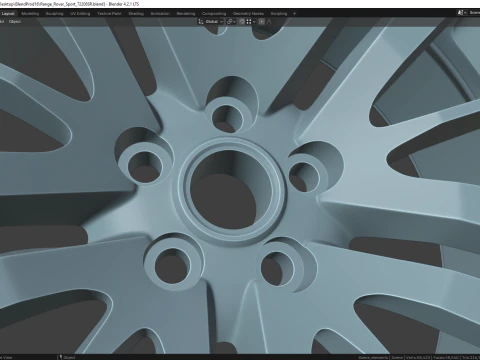This screenshot has width=480, height=360.
Task: Open the Object menu in viewport header
Action: 15,22
